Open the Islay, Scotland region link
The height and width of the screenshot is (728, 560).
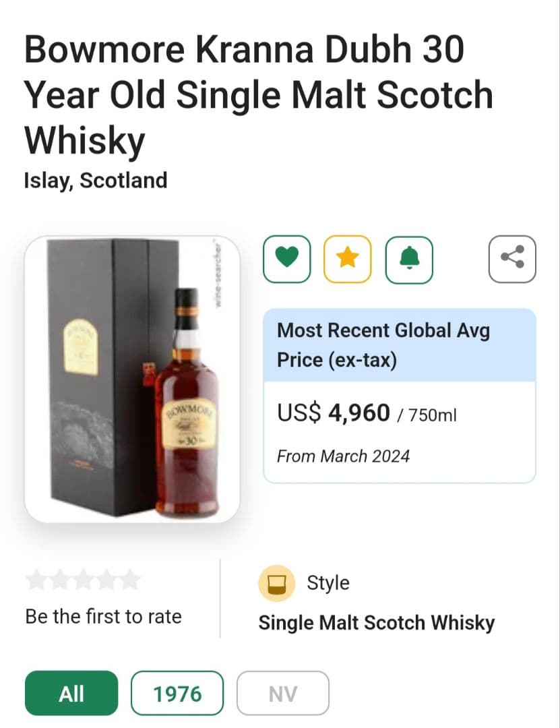96,181
